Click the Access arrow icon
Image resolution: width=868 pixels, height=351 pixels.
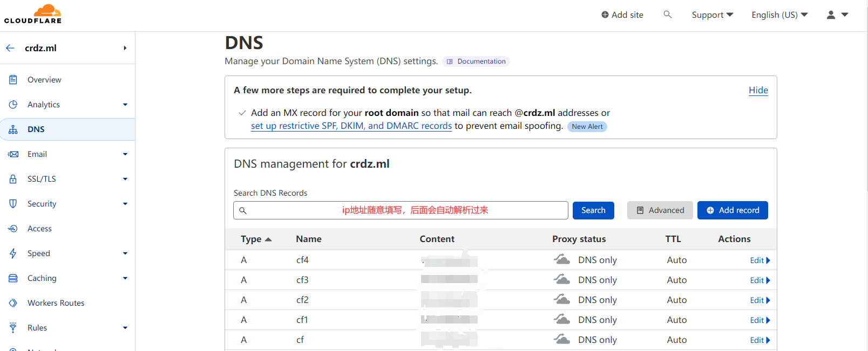click(x=13, y=229)
